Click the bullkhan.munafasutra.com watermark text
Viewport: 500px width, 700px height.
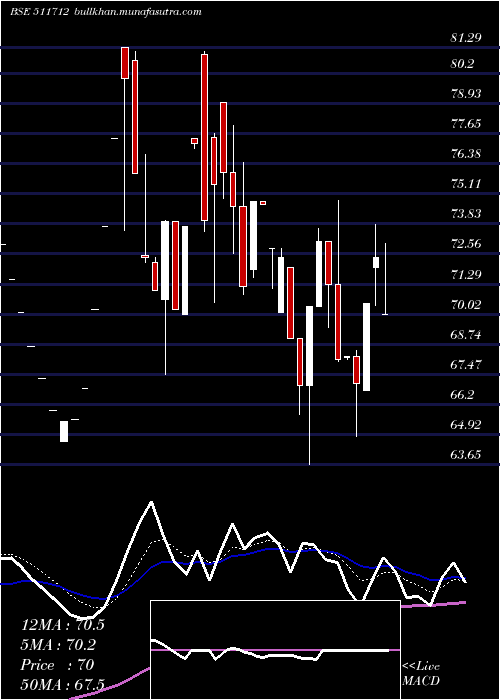[137, 12]
